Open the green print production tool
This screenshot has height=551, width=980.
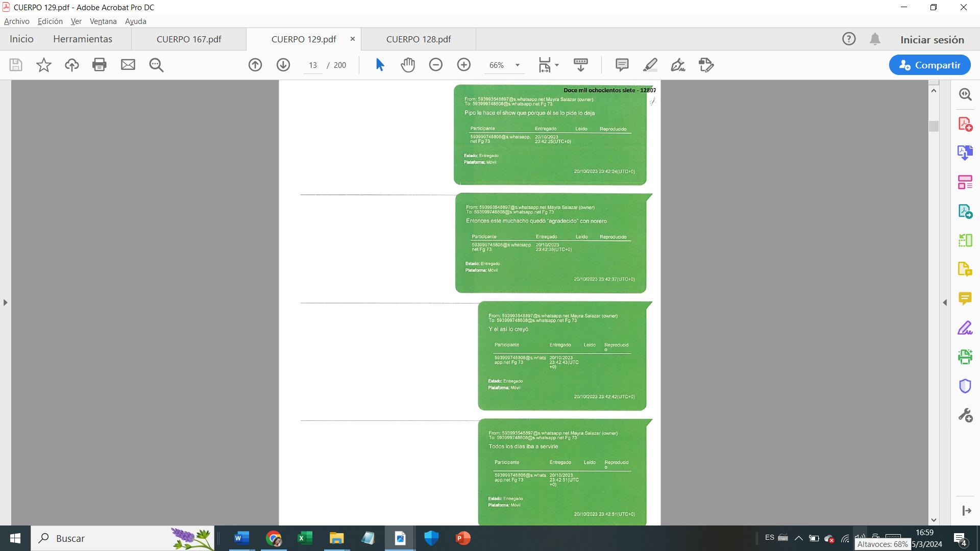tap(965, 357)
